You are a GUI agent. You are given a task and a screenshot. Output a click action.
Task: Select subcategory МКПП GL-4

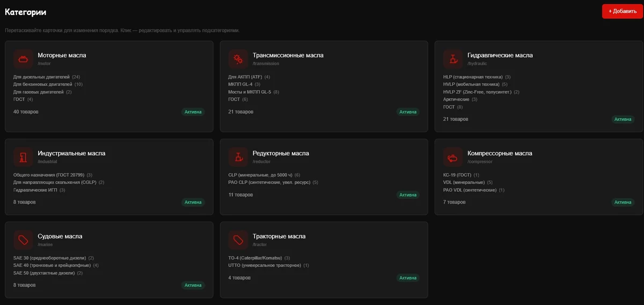[240, 84]
